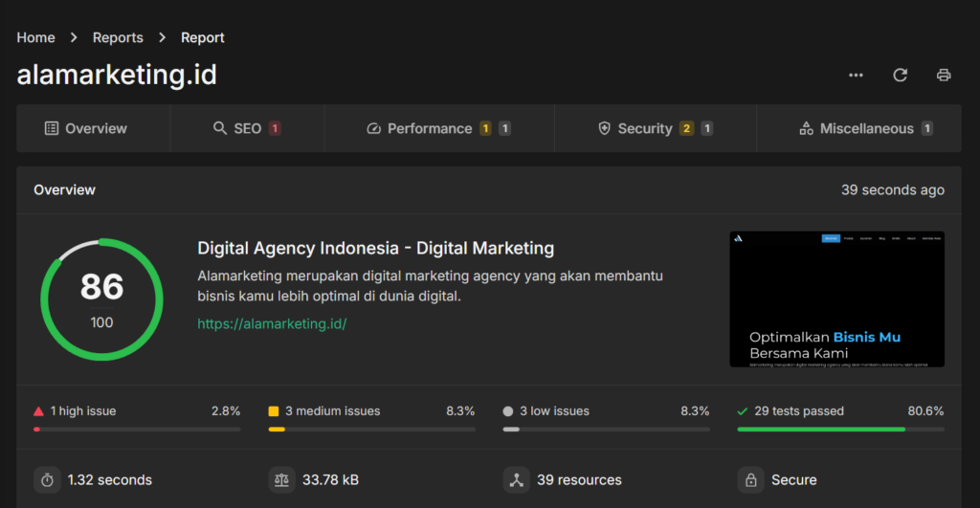
Task: Click the '3 medium issues' label
Action: (332, 411)
